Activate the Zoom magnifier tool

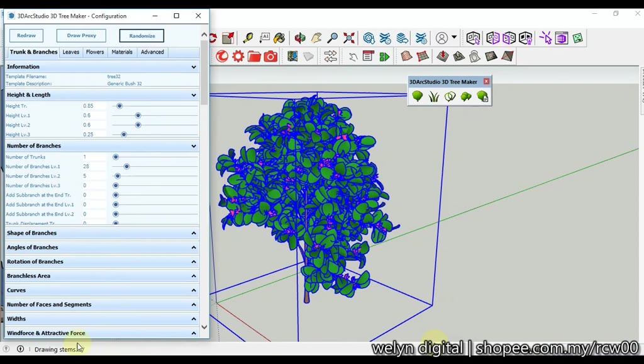coord(332,38)
